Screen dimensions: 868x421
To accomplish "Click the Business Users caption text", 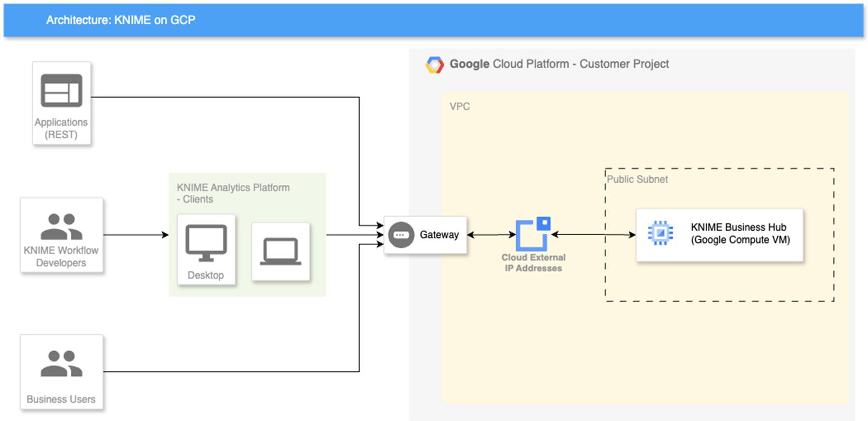I will [61, 399].
